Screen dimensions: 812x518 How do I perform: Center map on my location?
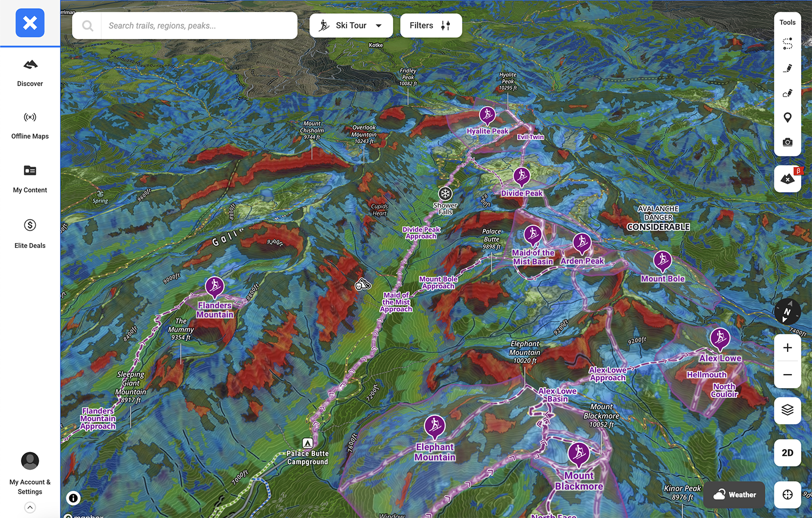[x=787, y=494]
